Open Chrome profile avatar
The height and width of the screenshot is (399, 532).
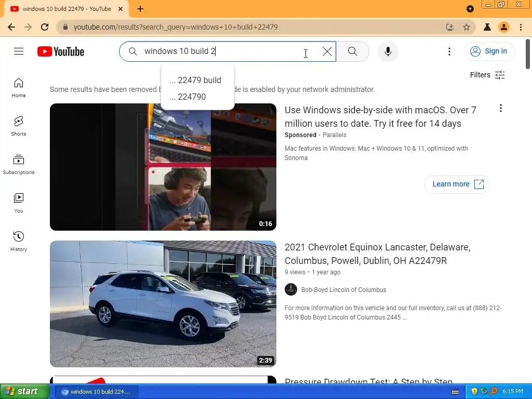tap(504, 27)
